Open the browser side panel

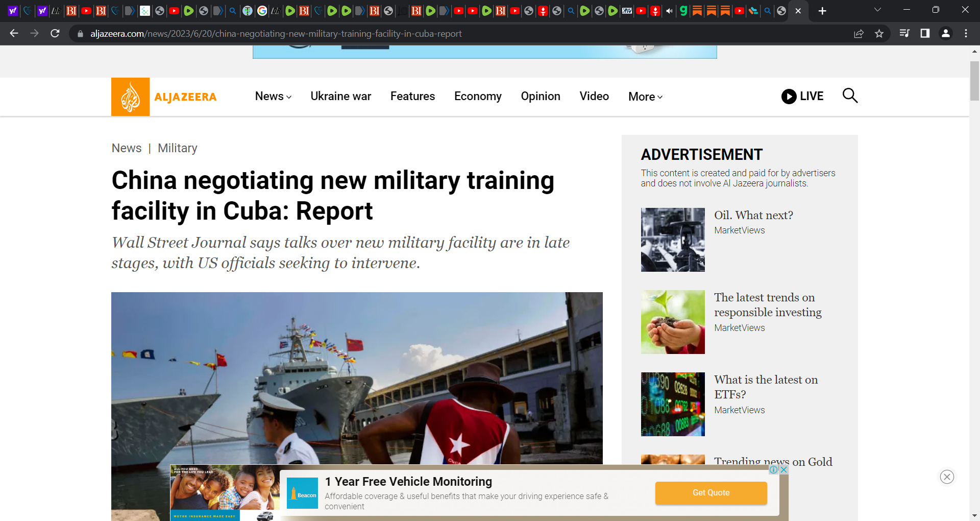(x=925, y=33)
